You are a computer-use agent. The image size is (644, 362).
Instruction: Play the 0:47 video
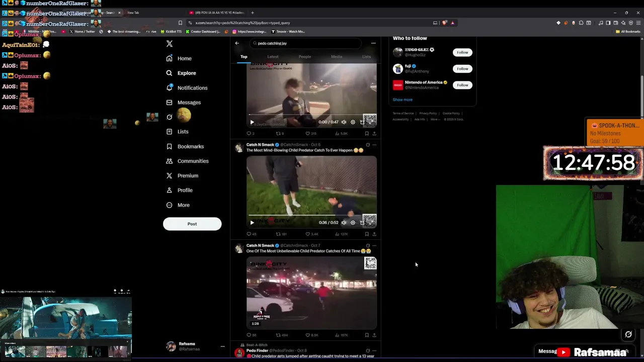252,122
